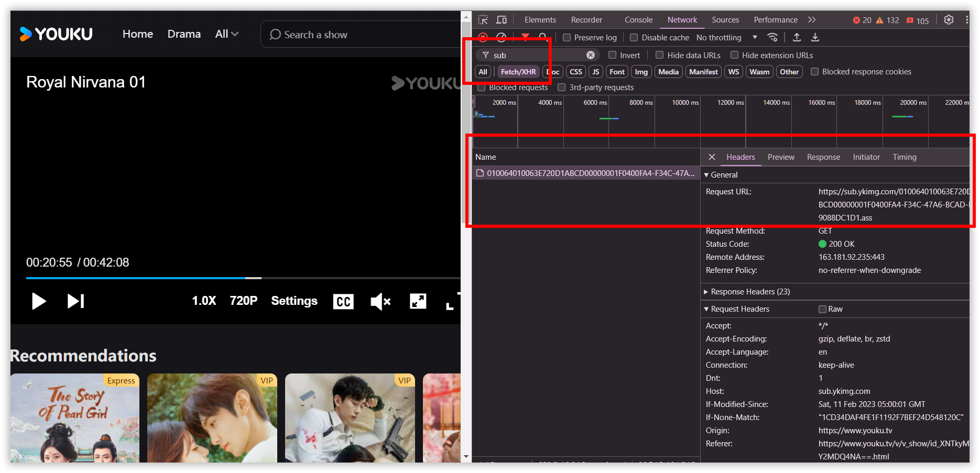Open the Timing tab
Viewport: 980px width, 473px height.
coord(905,157)
